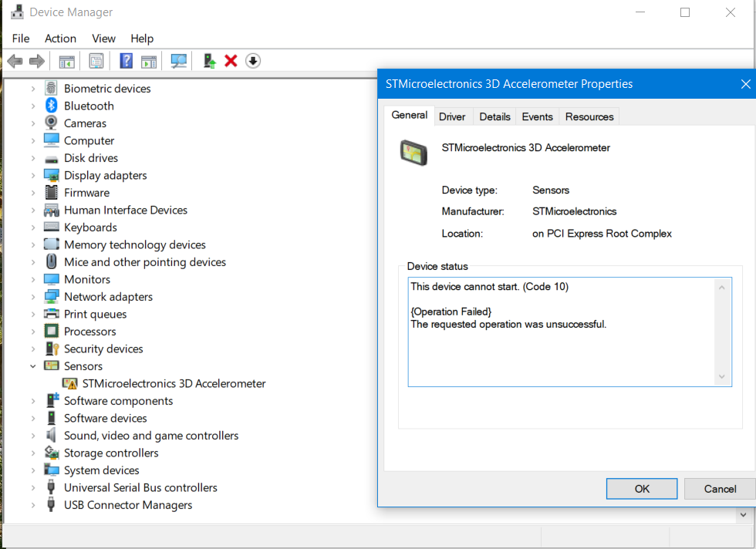The width and height of the screenshot is (756, 549).
Task: Select the Keyboards icon
Action: coord(51,227)
